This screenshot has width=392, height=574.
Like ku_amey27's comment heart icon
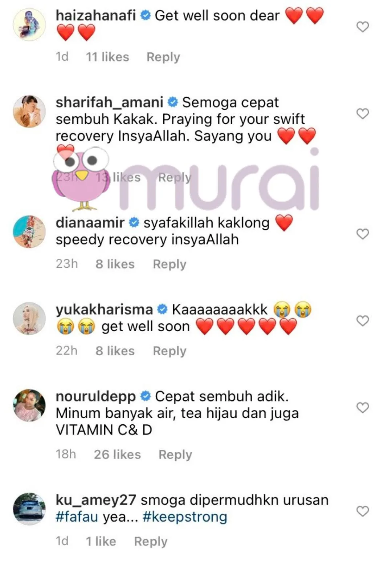pyautogui.click(x=363, y=511)
